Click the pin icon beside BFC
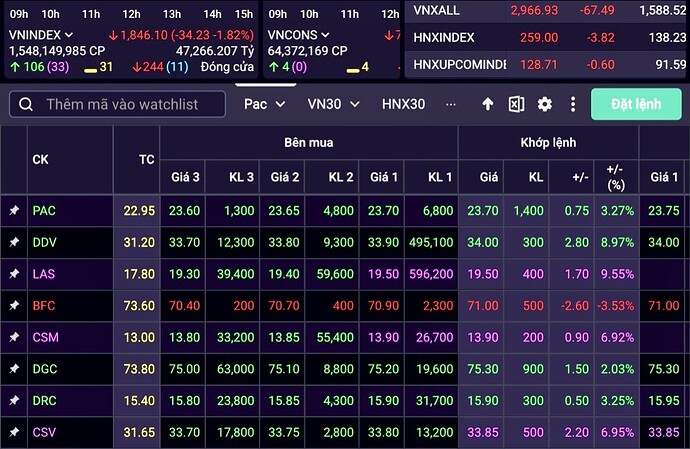This screenshot has height=449, width=690. pyautogui.click(x=14, y=305)
